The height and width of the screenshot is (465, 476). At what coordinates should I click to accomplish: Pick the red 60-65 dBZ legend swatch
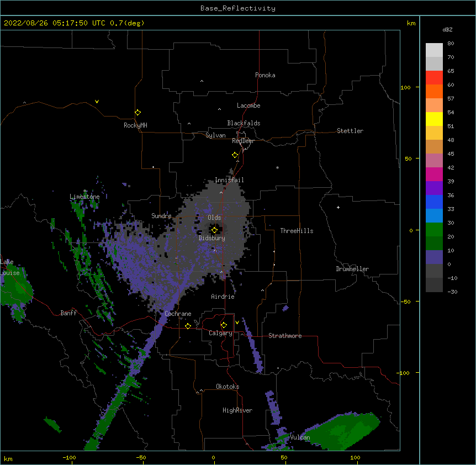point(434,77)
